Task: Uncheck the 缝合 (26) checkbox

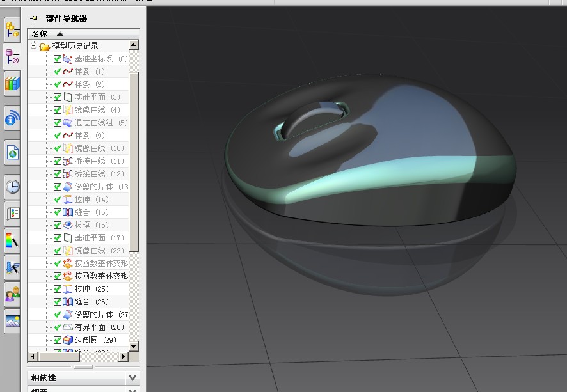Action: 58,302
